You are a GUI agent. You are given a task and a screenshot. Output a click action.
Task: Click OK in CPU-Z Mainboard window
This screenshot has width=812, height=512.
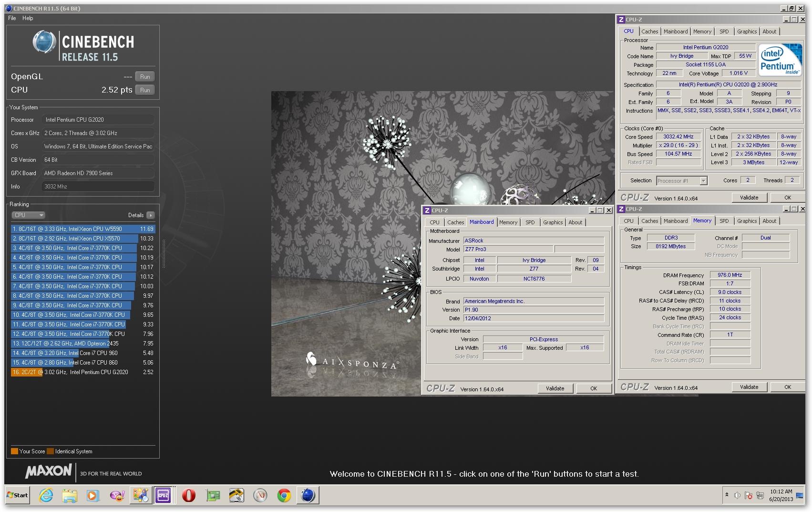[594, 388]
